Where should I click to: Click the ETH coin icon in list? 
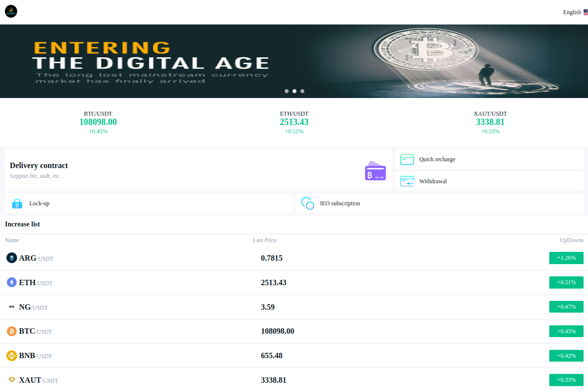tap(12, 282)
